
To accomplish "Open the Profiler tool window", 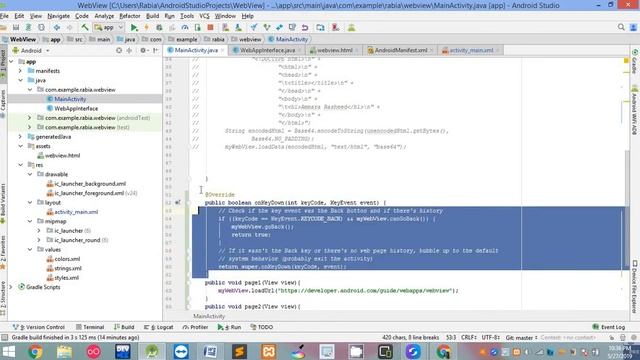I will [196, 327].
